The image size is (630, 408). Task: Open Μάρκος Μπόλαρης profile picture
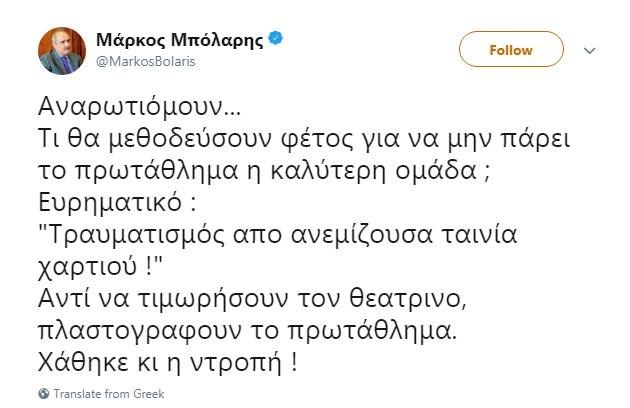62,50
